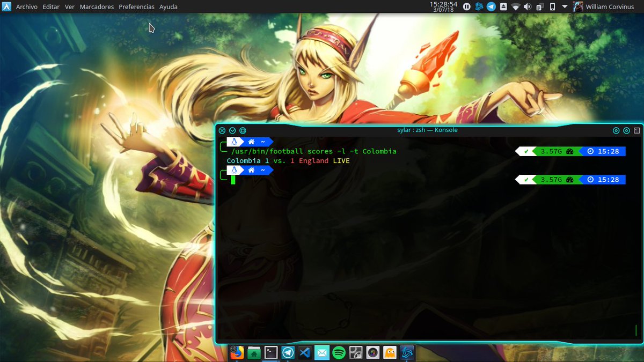Launch Firefox from the dock

[x=237, y=352]
